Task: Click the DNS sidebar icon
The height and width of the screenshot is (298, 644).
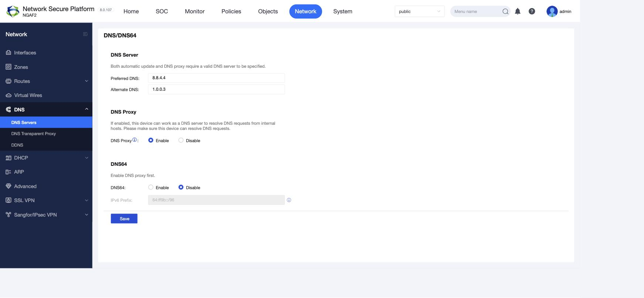Action: pos(9,110)
